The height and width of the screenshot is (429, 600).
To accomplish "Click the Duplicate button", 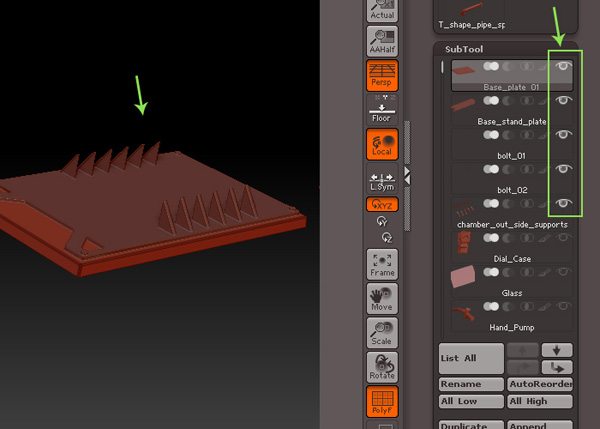I will (471, 425).
